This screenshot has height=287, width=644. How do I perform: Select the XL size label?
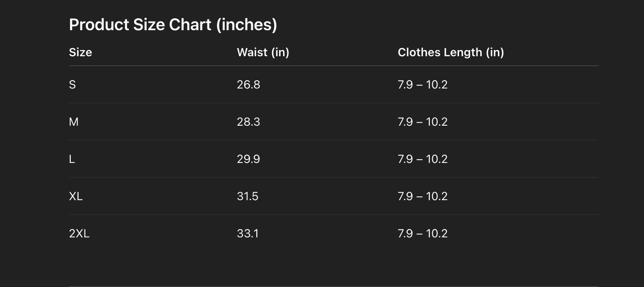coord(76,196)
